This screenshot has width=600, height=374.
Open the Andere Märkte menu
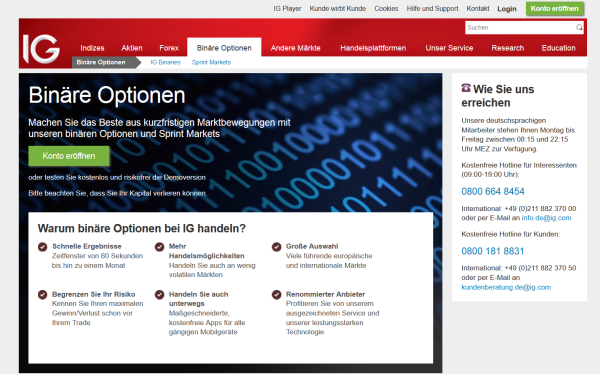pos(295,48)
